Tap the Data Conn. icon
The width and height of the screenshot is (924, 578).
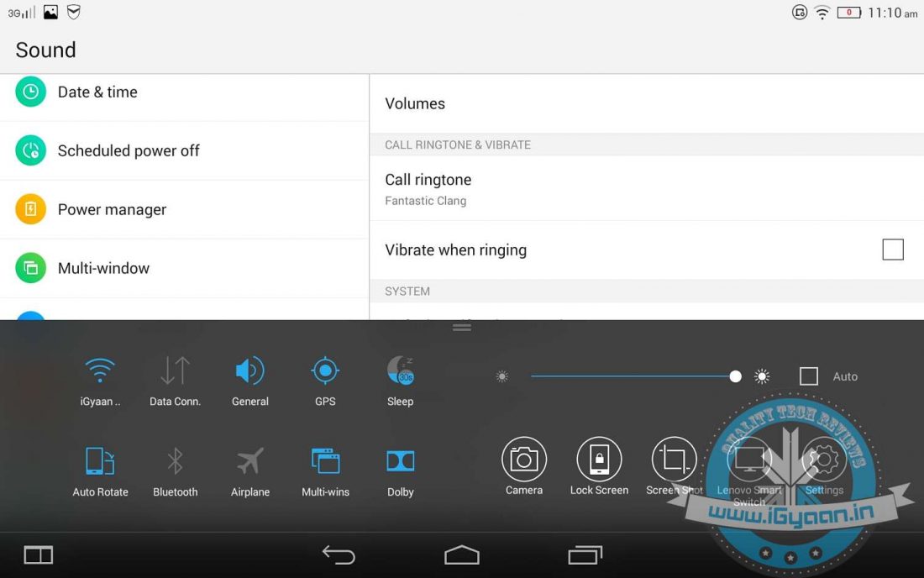(175, 371)
